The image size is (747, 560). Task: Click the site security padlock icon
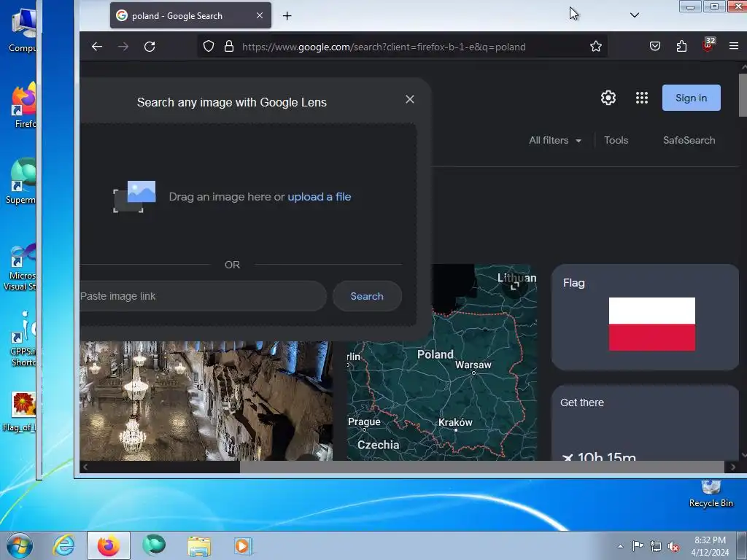(229, 46)
